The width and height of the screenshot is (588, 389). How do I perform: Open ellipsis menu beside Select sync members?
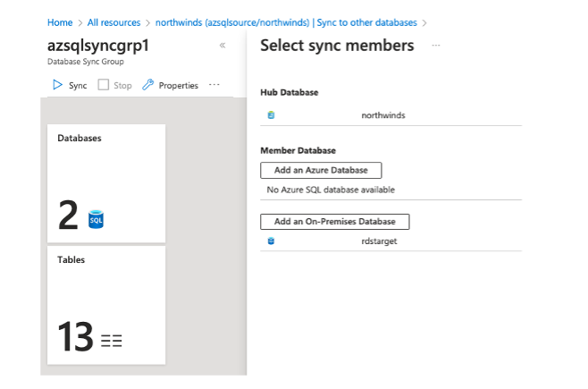tap(436, 46)
